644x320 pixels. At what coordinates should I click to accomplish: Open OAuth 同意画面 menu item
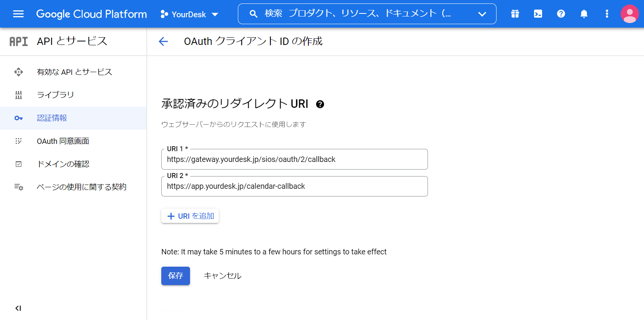click(73, 141)
